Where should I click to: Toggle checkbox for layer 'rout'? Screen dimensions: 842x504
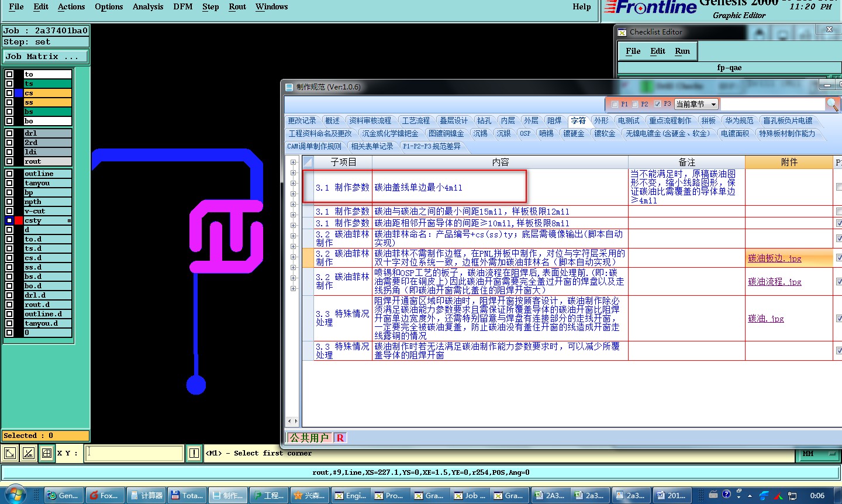9,161
